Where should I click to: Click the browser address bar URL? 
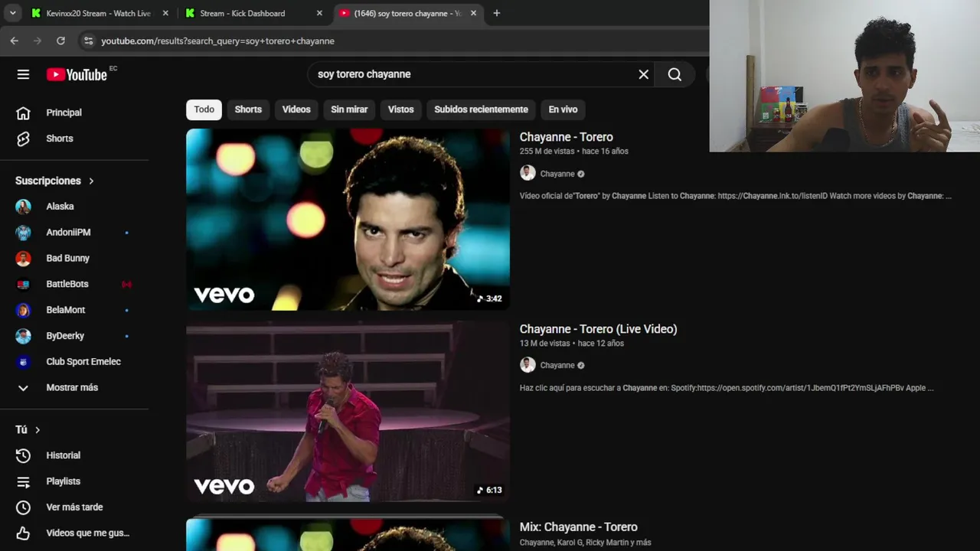[x=218, y=41]
